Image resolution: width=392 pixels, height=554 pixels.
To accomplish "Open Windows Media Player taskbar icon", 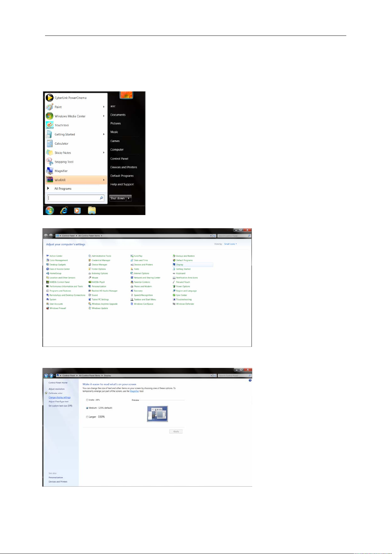I will coord(77,210).
